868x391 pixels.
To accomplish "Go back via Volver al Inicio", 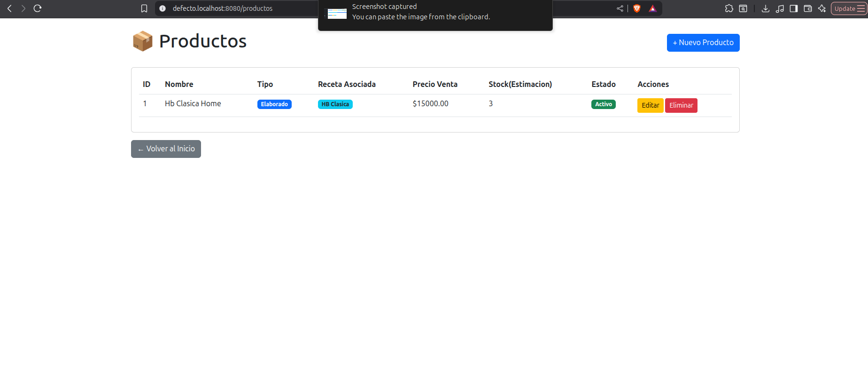I will pyautogui.click(x=166, y=149).
